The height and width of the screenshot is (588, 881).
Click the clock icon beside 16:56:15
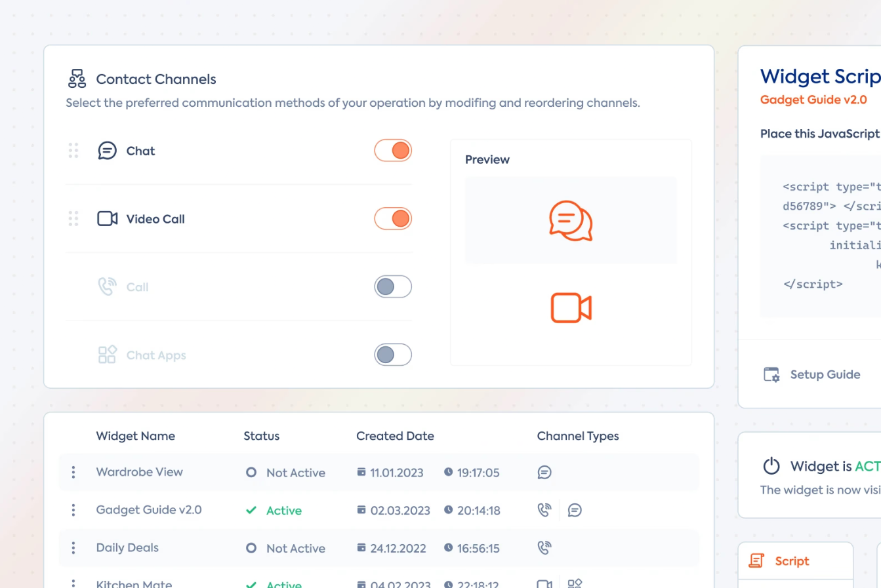click(448, 547)
